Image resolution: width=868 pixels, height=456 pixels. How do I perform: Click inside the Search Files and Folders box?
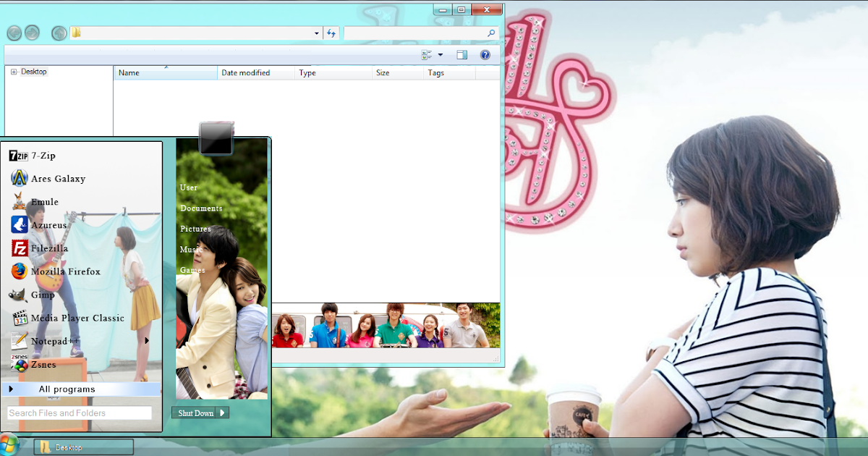tap(78, 413)
